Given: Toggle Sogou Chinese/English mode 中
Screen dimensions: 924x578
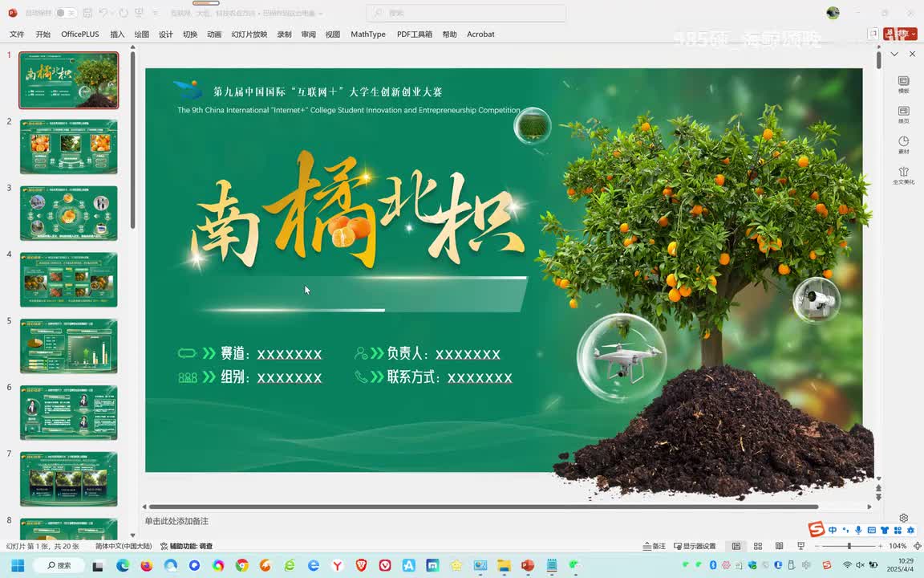Looking at the screenshot, I should [x=833, y=530].
